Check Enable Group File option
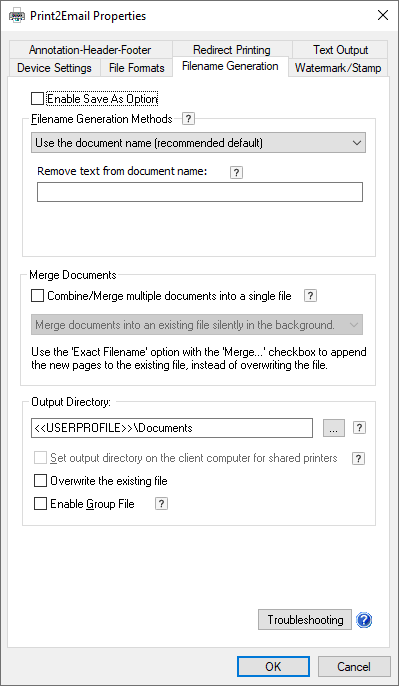 pyautogui.click(x=40, y=504)
